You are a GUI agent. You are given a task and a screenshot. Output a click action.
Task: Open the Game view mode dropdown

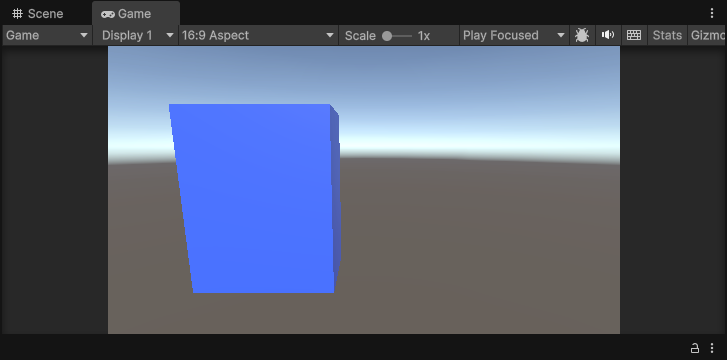pos(47,35)
